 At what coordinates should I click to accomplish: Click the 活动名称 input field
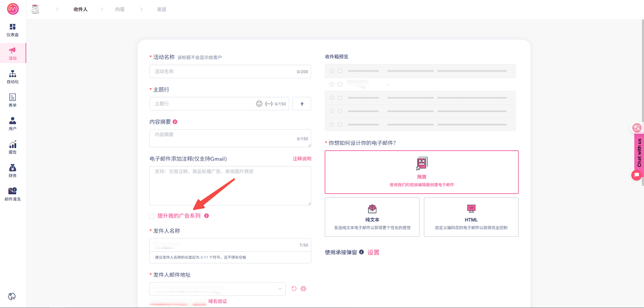point(223,72)
